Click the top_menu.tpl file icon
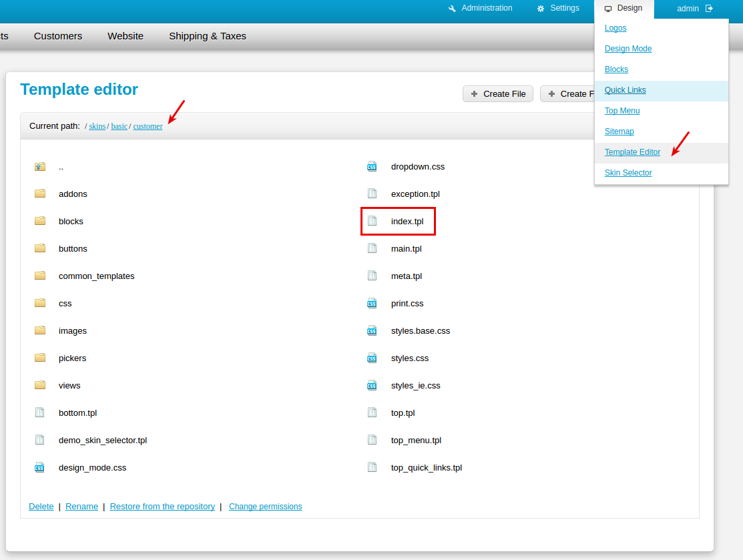This screenshot has width=743, height=560. [x=373, y=440]
